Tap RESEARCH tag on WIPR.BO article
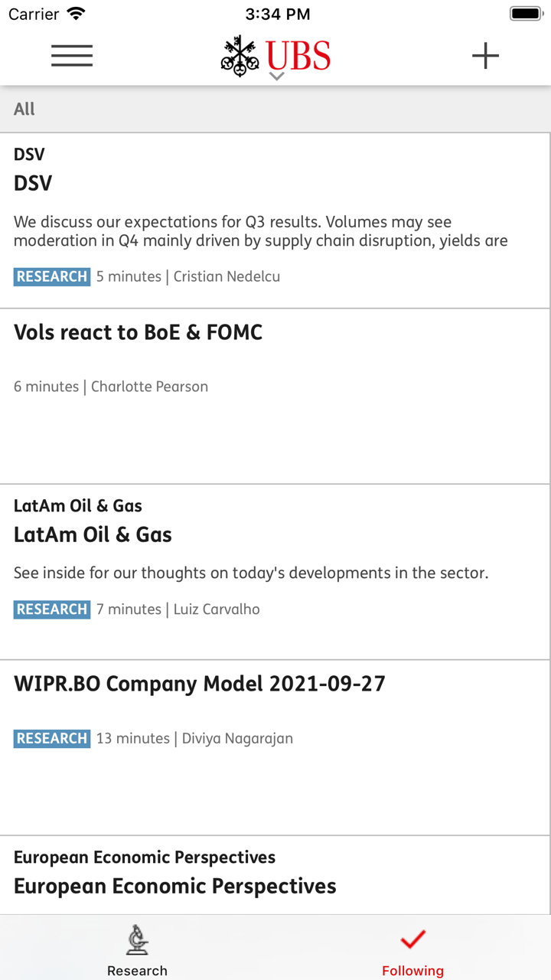Viewport: 551px width, 980px height. (52, 738)
